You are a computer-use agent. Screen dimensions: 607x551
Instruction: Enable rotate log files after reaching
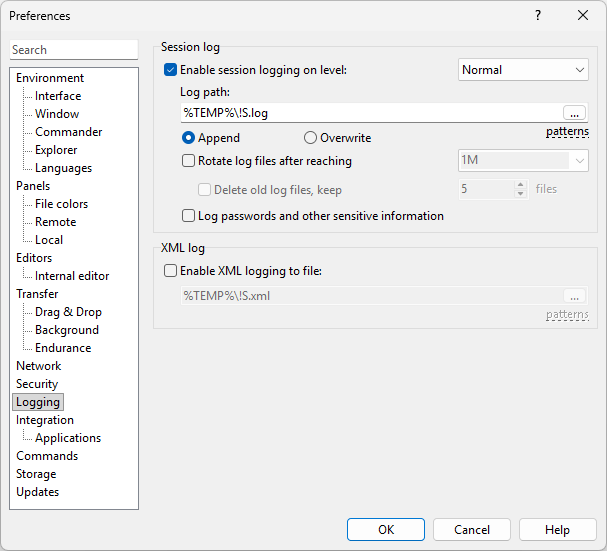click(x=188, y=161)
